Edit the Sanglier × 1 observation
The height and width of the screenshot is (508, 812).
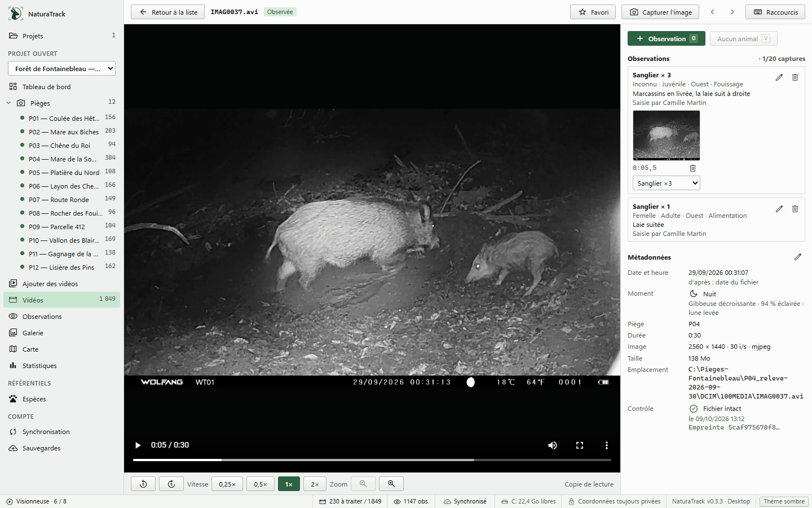pos(779,209)
